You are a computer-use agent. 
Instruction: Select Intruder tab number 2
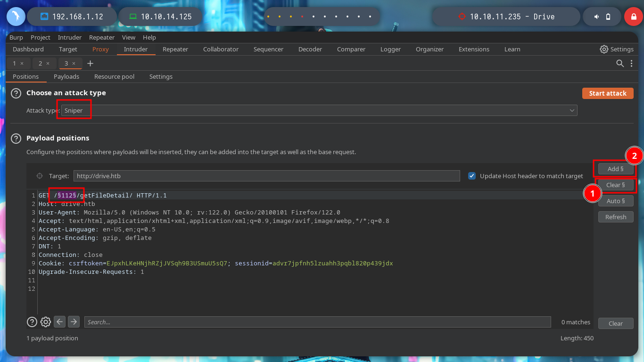(41, 63)
